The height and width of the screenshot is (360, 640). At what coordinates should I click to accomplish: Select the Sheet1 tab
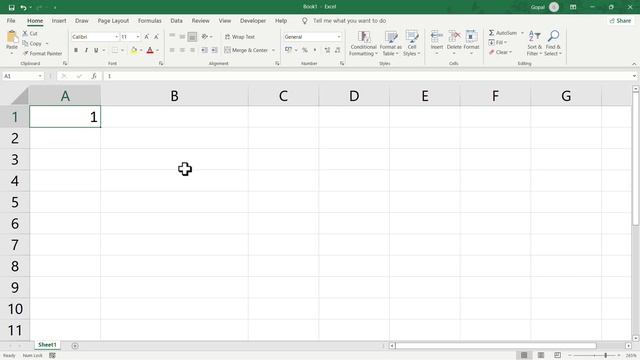[x=47, y=345]
